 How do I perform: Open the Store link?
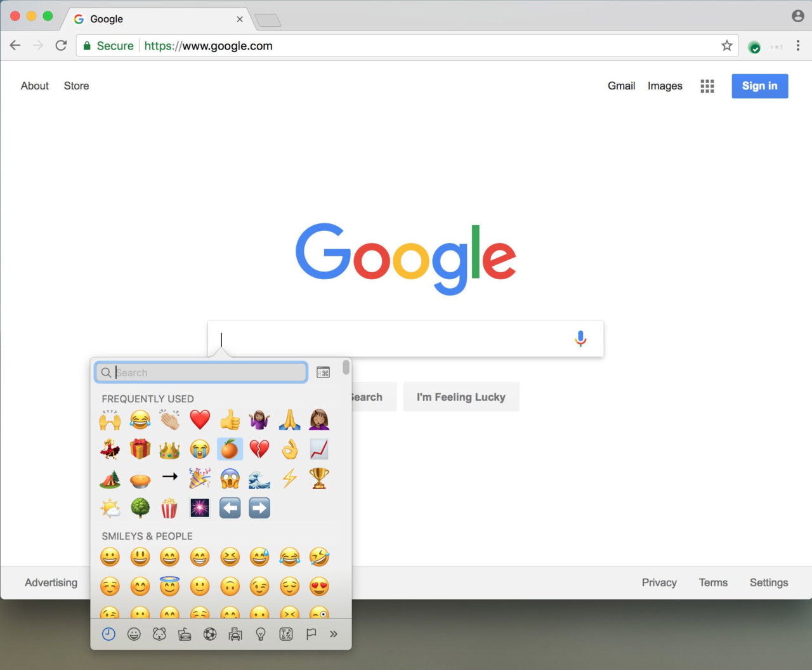click(x=76, y=86)
